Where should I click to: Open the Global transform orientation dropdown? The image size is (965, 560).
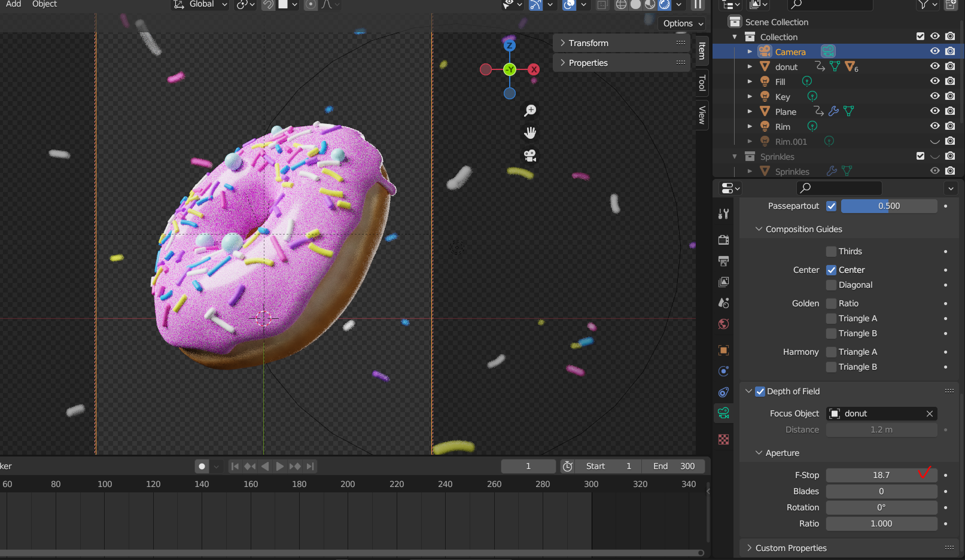(200, 4)
